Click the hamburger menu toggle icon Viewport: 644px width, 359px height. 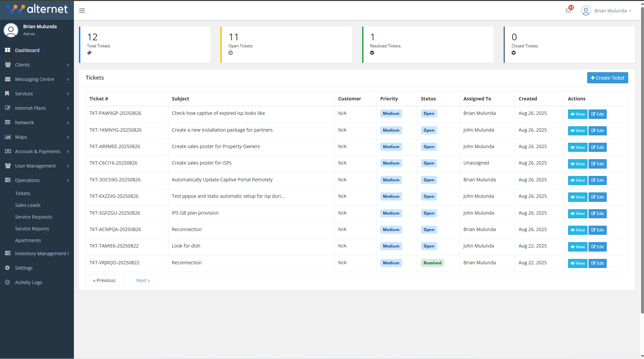pos(82,11)
